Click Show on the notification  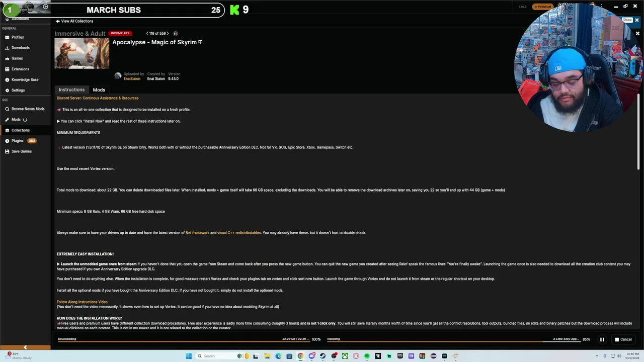[627, 20]
